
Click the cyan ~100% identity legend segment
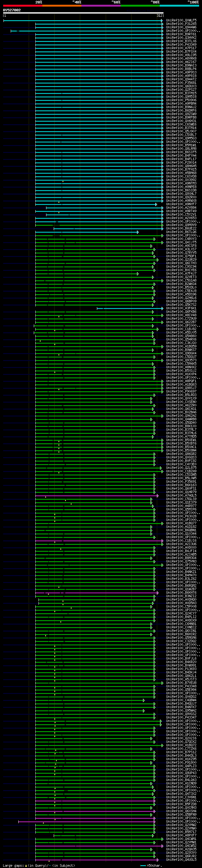click(x=179, y=5)
